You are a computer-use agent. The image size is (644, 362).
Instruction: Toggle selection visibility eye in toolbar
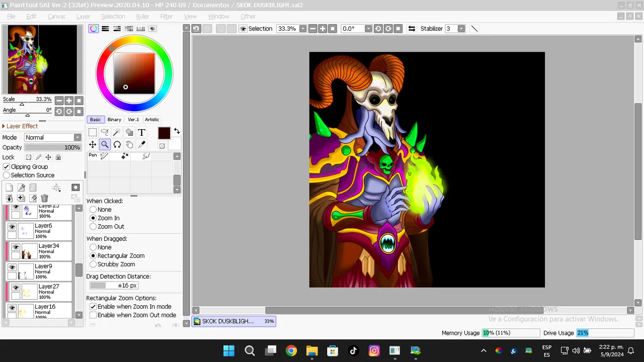point(243,29)
